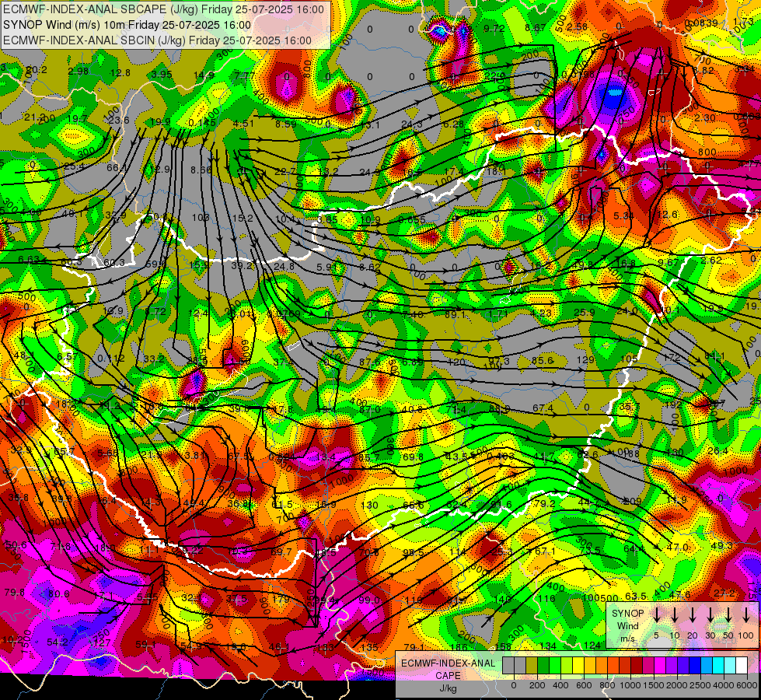Click the station value 80.6
Viewport: 761px width, 700px height.
(59, 594)
